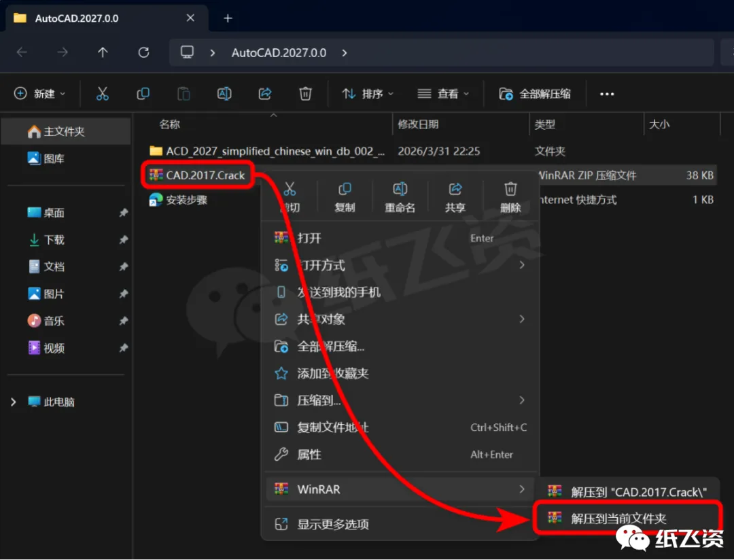
Task: Go up one folder level
Action: coord(103,52)
